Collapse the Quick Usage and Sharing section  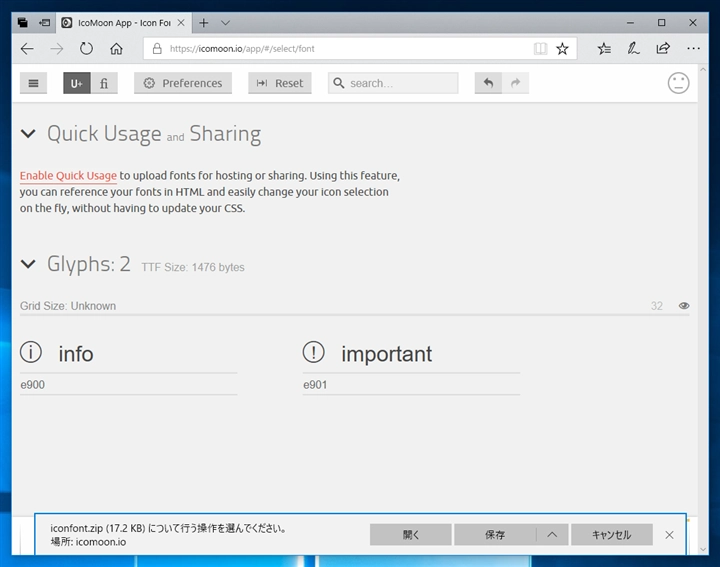click(x=28, y=134)
